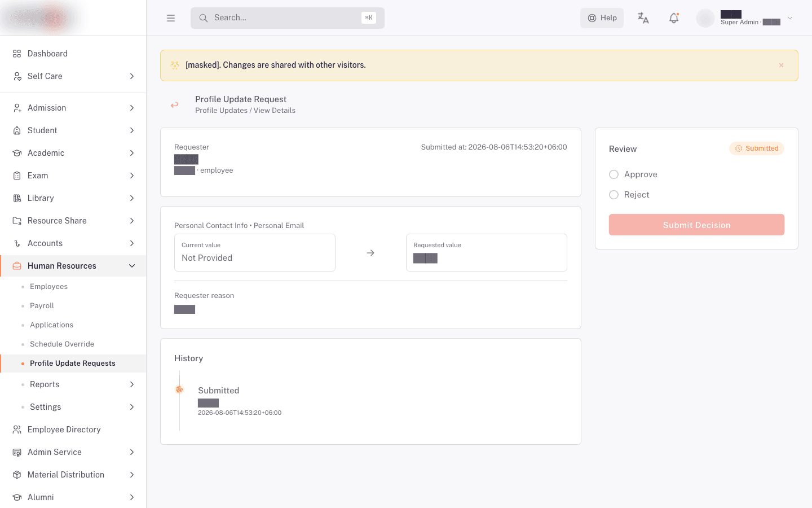Click the Employee Directory people icon
This screenshot has width=812, height=508.
(17, 430)
